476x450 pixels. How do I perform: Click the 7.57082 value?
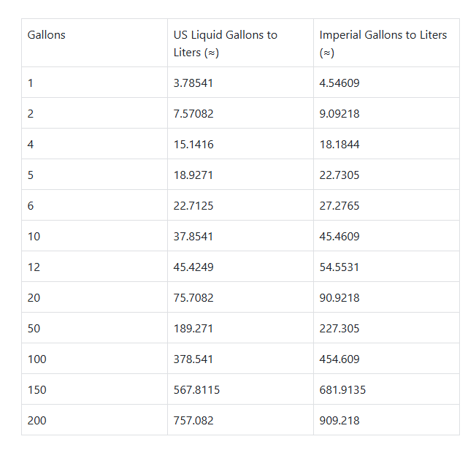193,114
